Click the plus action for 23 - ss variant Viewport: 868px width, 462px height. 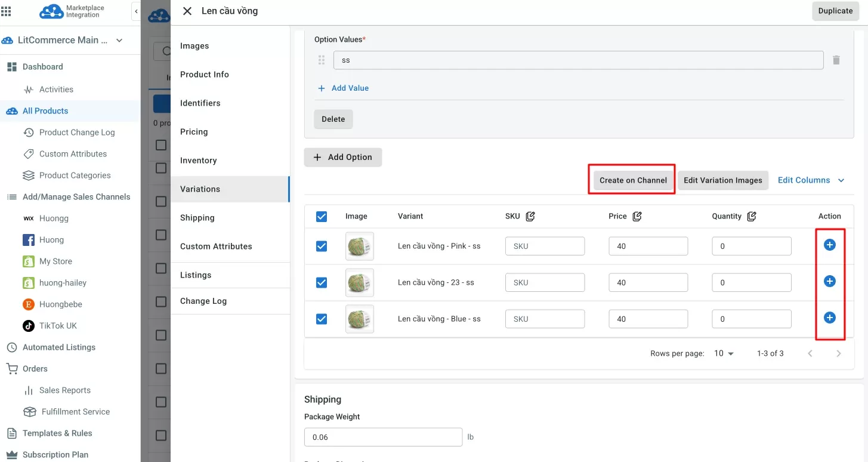[829, 281]
